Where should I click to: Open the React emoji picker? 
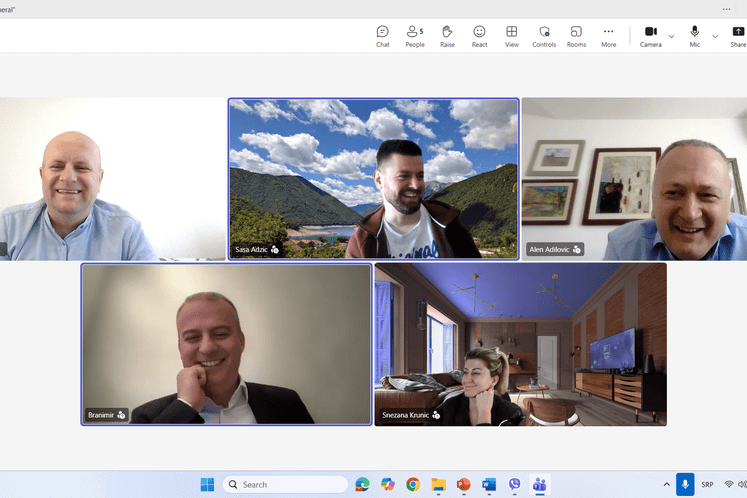tap(479, 36)
